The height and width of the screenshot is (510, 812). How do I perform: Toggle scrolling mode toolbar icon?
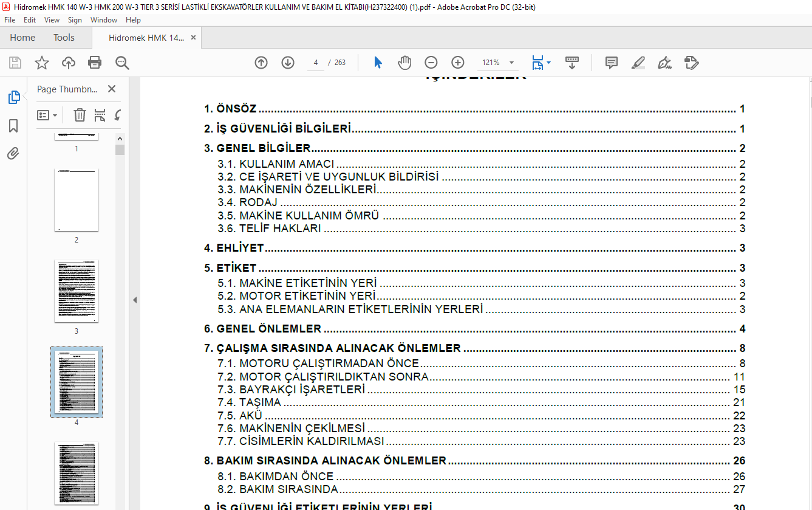572,63
